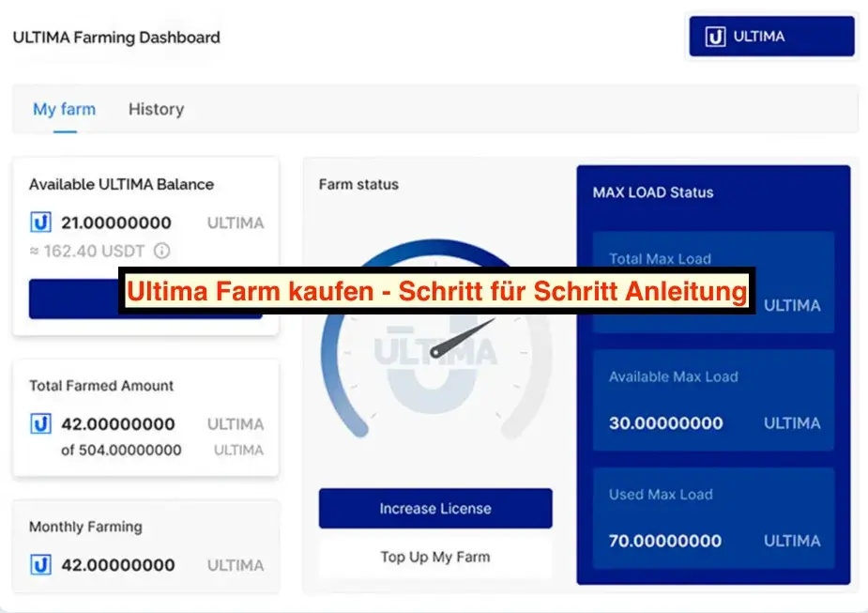This screenshot has height=613, width=868.
Task: Click the farm status gauge needle
Action: point(463,338)
